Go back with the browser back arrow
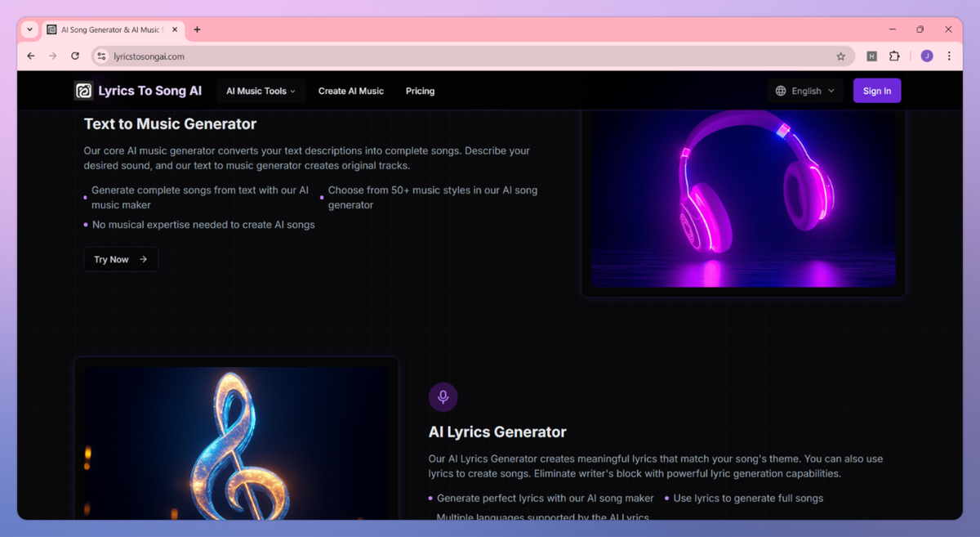The height and width of the screenshot is (537, 980). [x=31, y=56]
